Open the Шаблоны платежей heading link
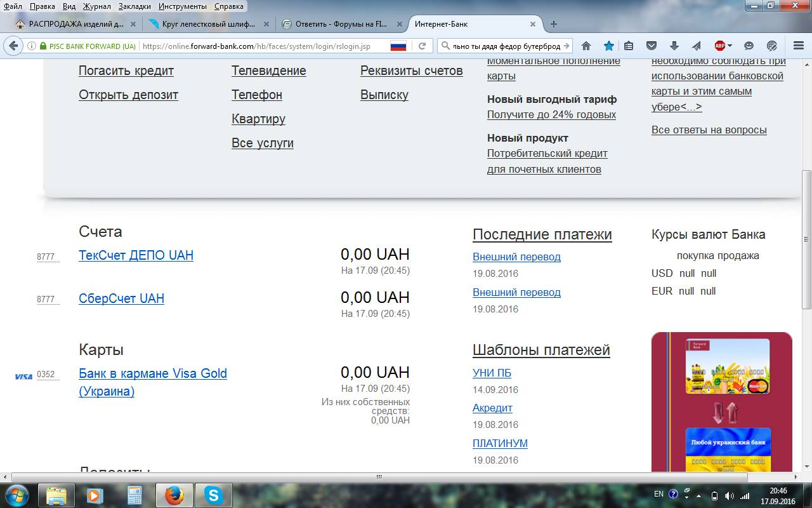812x508 pixels. click(x=541, y=350)
